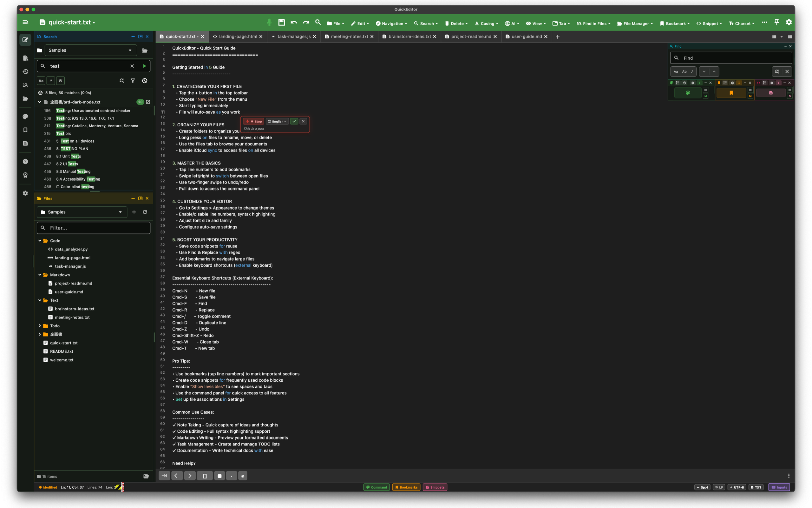This screenshot has width=812, height=508.
Task: Click the pin icon in top toolbar
Action: click(x=776, y=22)
